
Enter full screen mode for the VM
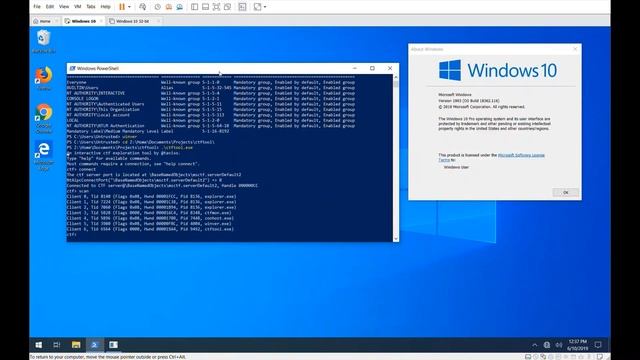pyautogui.click(x=216, y=7)
